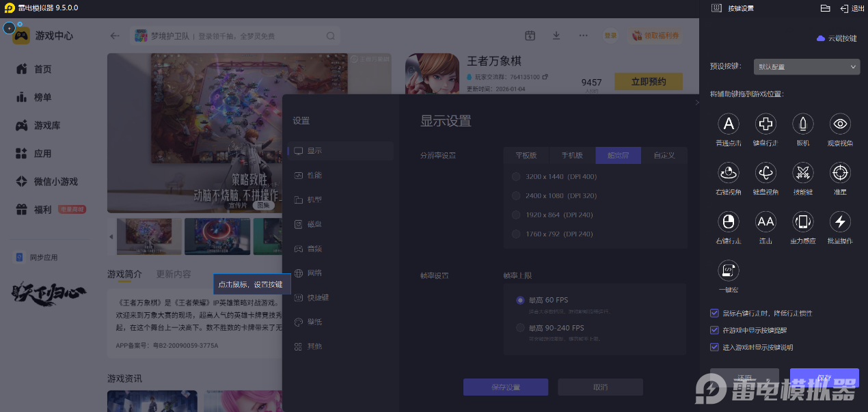Click 领取福利券 coupon button

tap(655, 36)
